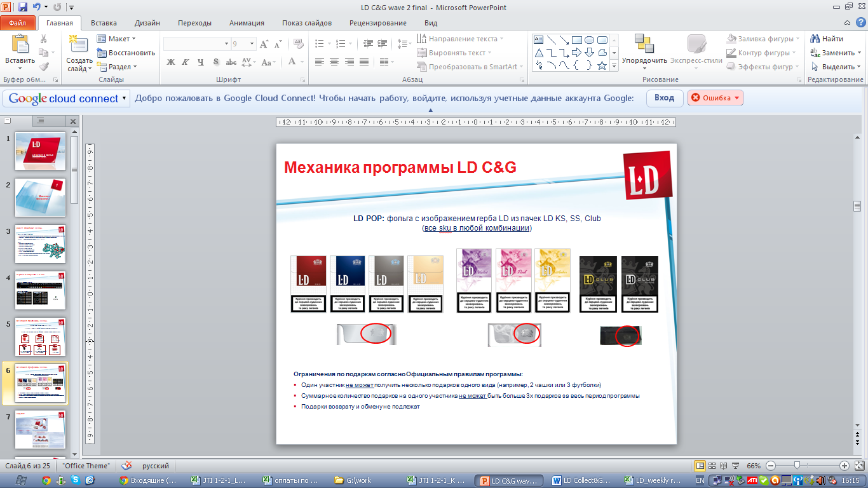Toggle strikethrough abc formatting
868x488 pixels.
pos(231,62)
